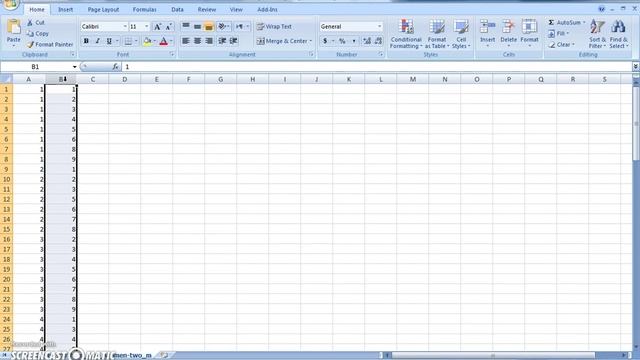Click in the formula bar
Viewport: 640px width, 360px height.
[376, 67]
